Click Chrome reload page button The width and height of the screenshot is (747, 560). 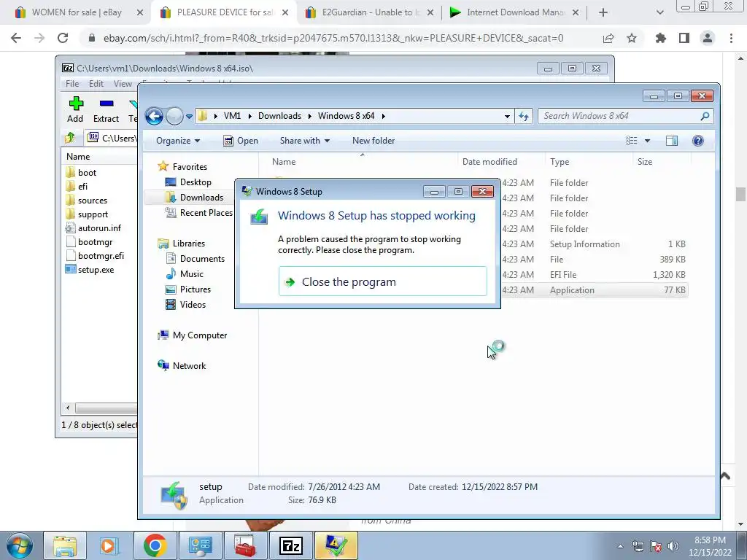click(63, 38)
